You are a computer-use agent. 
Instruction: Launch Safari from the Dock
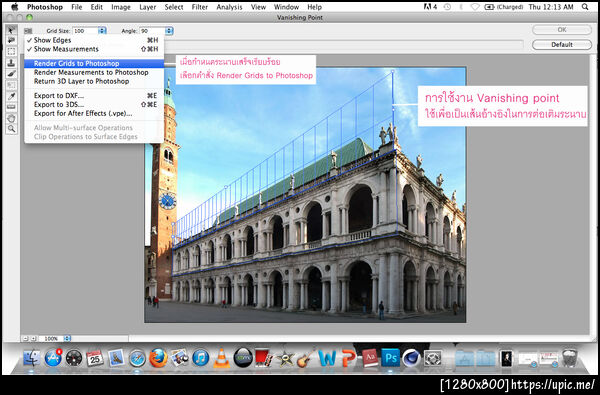pos(137,358)
